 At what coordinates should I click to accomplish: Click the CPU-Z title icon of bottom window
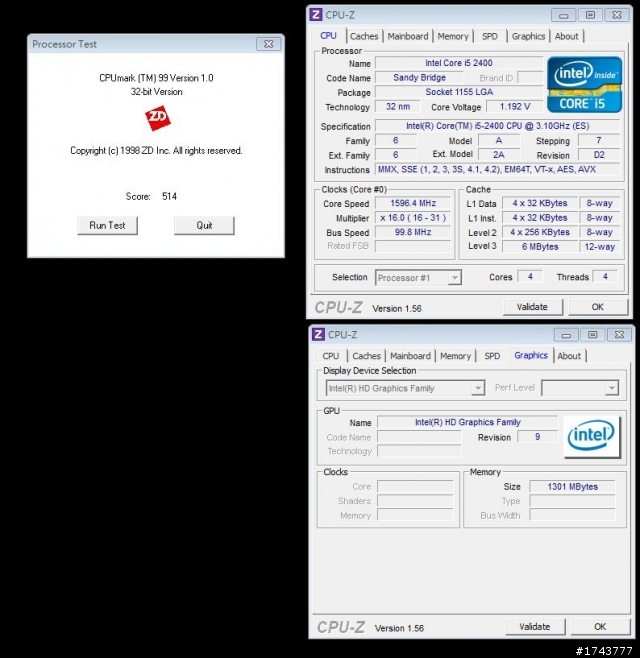tap(319, 335)
